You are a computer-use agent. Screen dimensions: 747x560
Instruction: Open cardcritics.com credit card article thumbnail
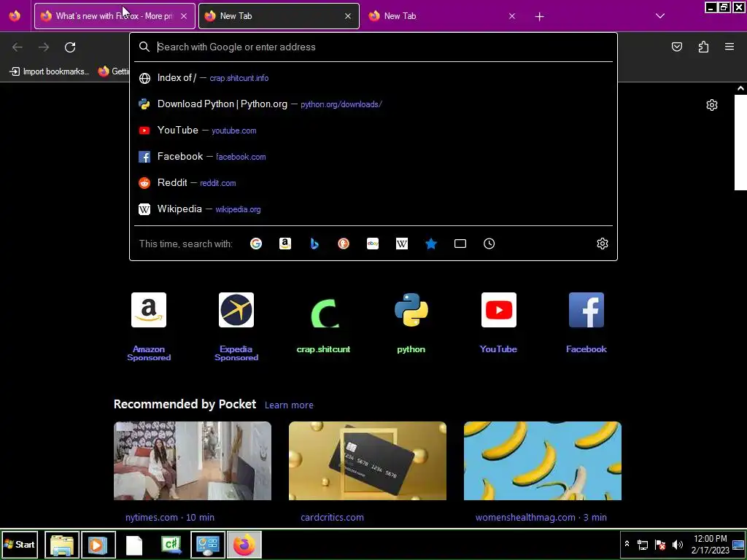(368, 461)
